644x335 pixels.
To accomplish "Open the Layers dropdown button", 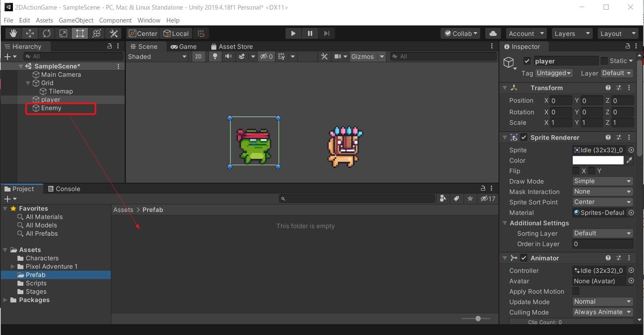I will (572, 33).
